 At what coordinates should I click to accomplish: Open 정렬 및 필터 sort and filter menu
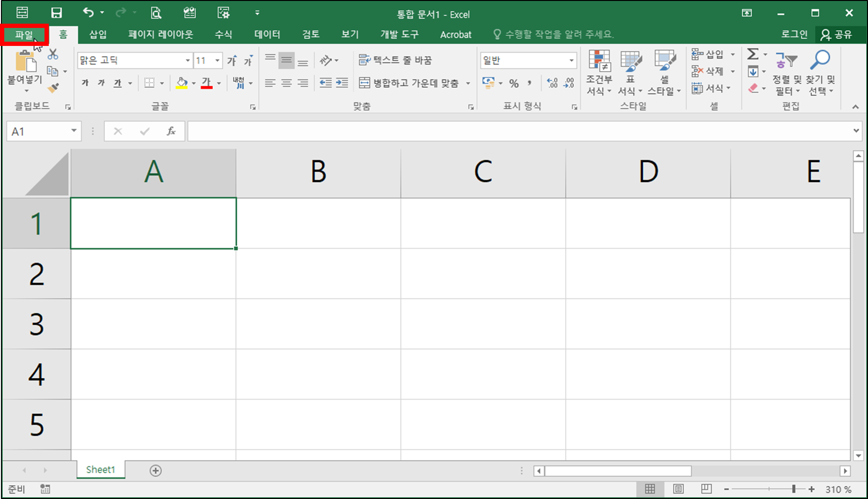pyautogui.click(x=786, y=72)
